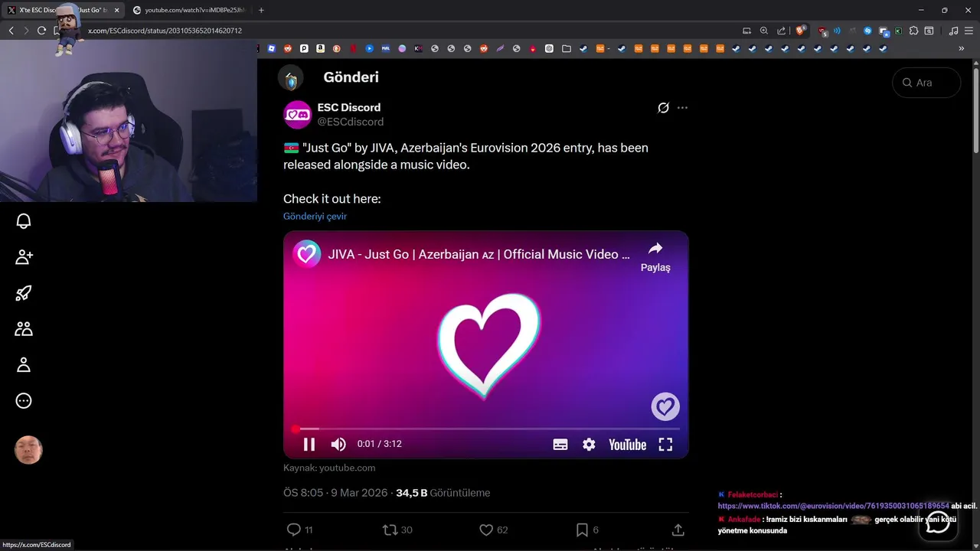Click the Eurovision channel logo in video header
Image resolution: width=980 pixels, height=551 pixels.
pos(306,254)
